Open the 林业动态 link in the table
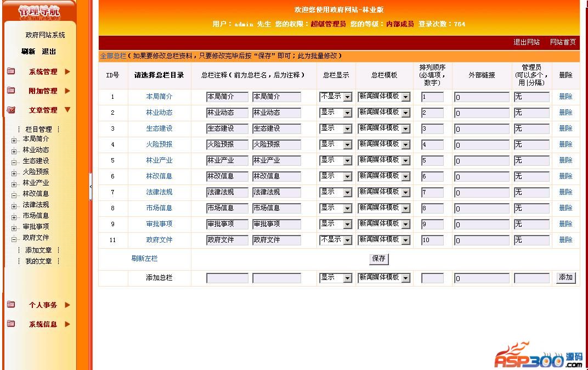This screenshot has width=588, height=370. click(x=159, y=113)
